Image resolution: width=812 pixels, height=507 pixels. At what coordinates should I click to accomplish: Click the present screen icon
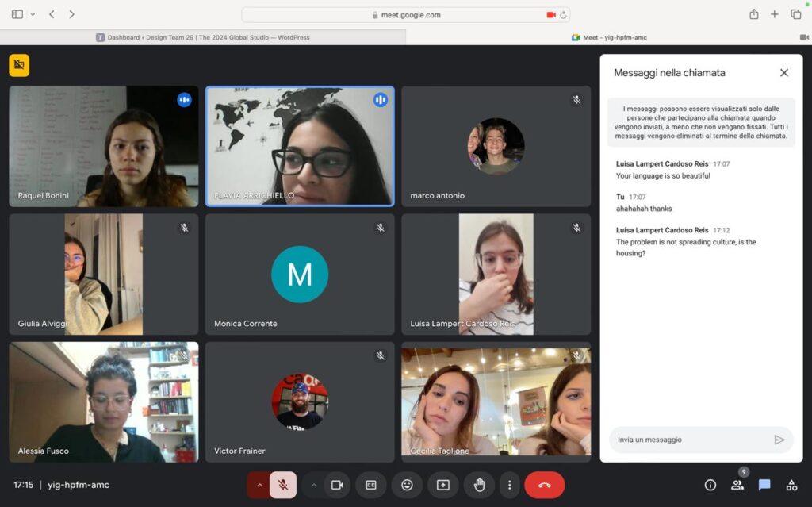pyautogui.click(x=443, y=485)
